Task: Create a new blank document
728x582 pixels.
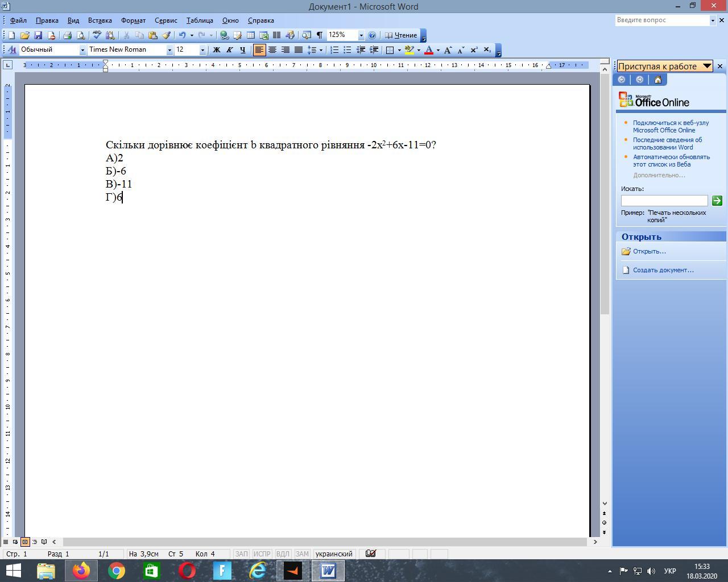Action: [x=11, y=35]
